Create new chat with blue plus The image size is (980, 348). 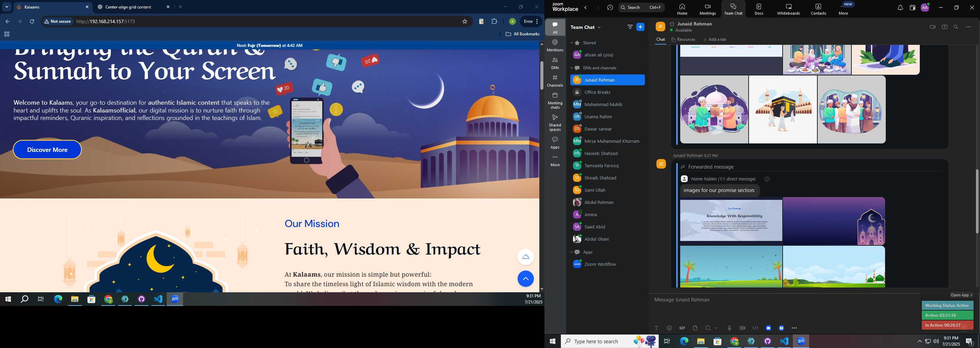pyautogui.click(x=641, y=27)
